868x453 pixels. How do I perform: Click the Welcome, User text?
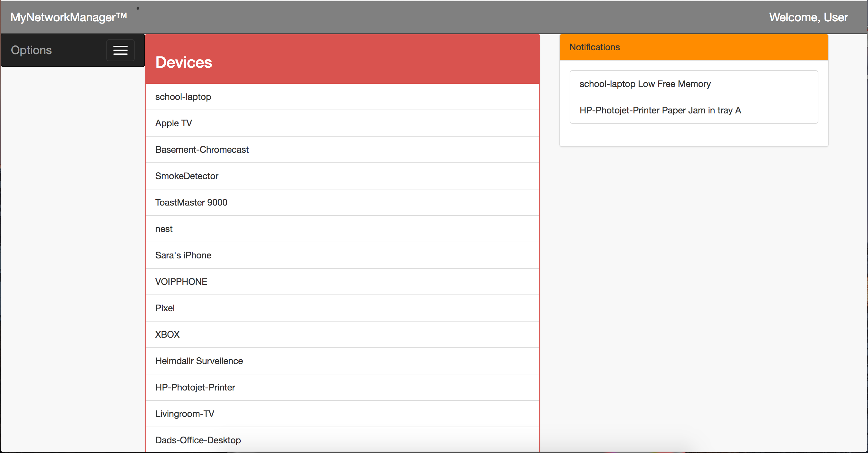pos(808,17)
